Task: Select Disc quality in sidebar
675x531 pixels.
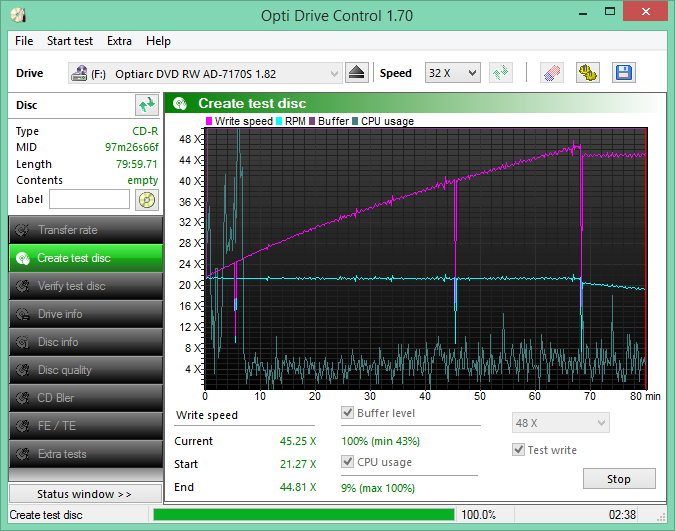Action: [x=86, y=370]
